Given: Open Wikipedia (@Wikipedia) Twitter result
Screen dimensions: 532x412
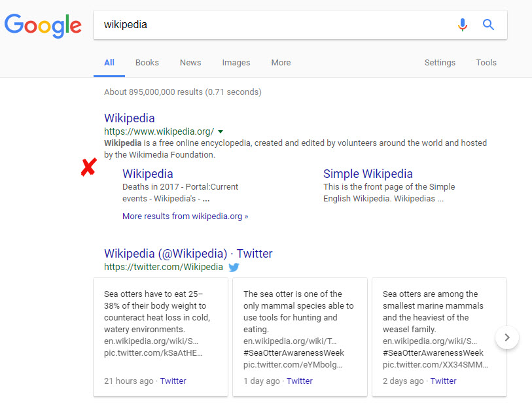Looking at the screenshot, I should [188, 254].
